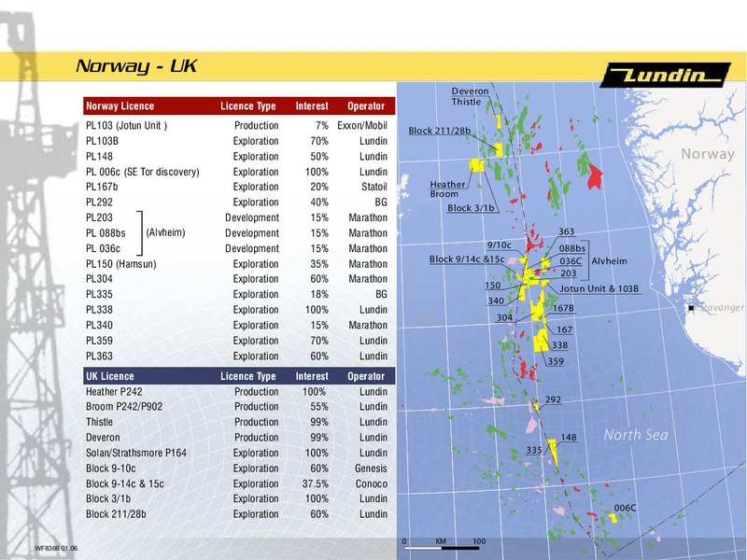Viewport: 747px width, 560px height.
Task: Click 'Block 211/28b' map label
Action: point(439,131)
